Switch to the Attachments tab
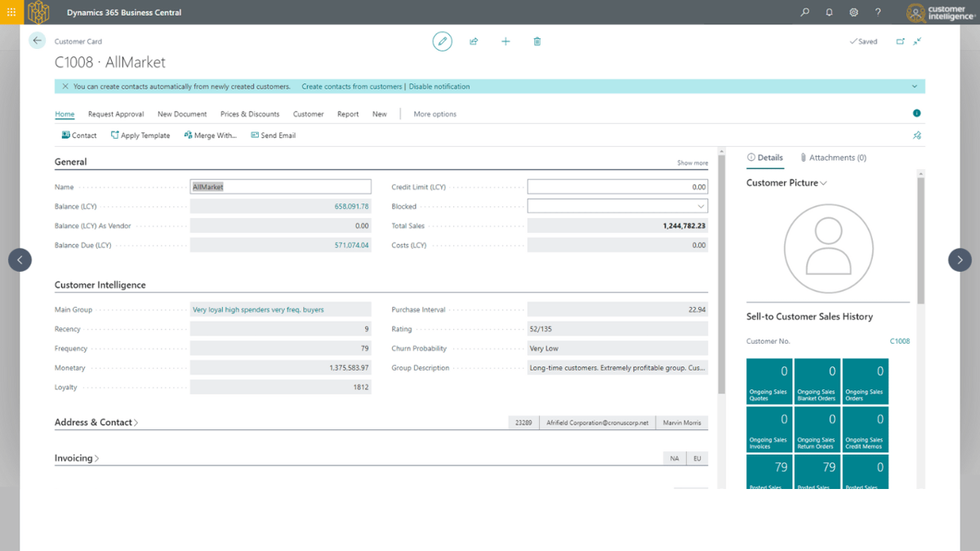This screenshot has width=980, height=551. point(833,158)
